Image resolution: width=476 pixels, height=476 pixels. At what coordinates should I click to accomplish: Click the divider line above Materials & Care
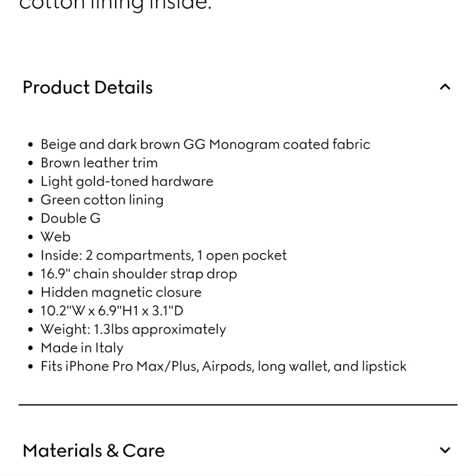tap(238, 405)
